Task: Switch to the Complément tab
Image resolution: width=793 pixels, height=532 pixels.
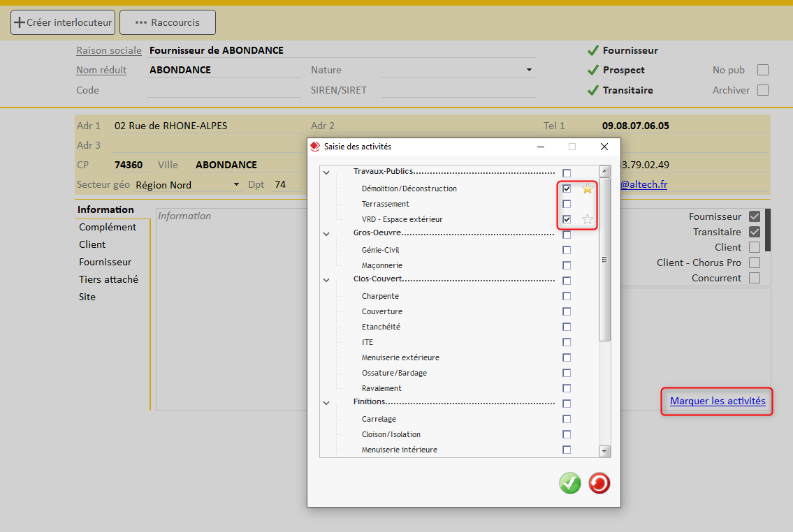Action: 108,227
